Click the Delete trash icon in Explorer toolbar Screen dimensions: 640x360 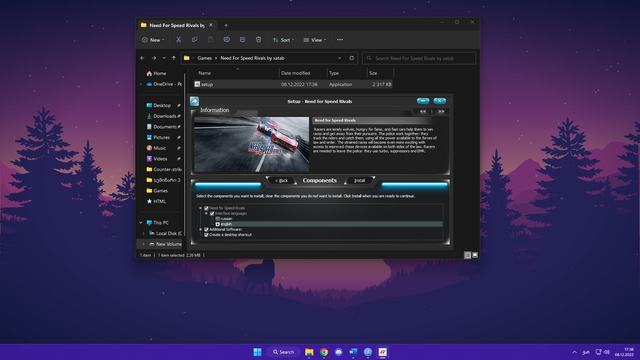pos(258,40)
